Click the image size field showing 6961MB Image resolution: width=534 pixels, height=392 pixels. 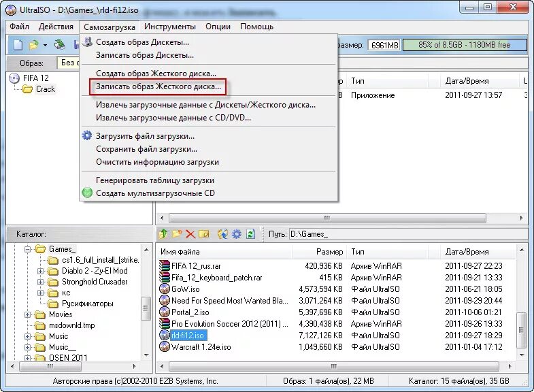[384, 45]
